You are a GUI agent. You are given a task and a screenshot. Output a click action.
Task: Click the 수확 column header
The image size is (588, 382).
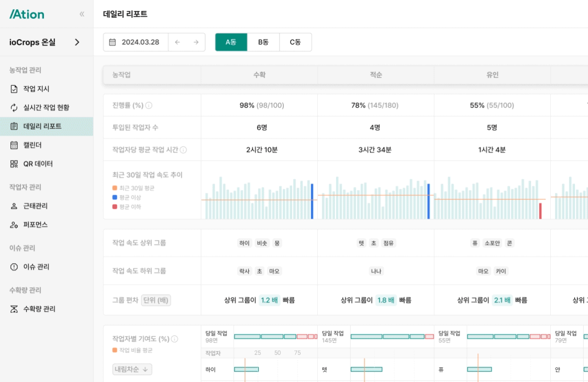coord(259,75)
